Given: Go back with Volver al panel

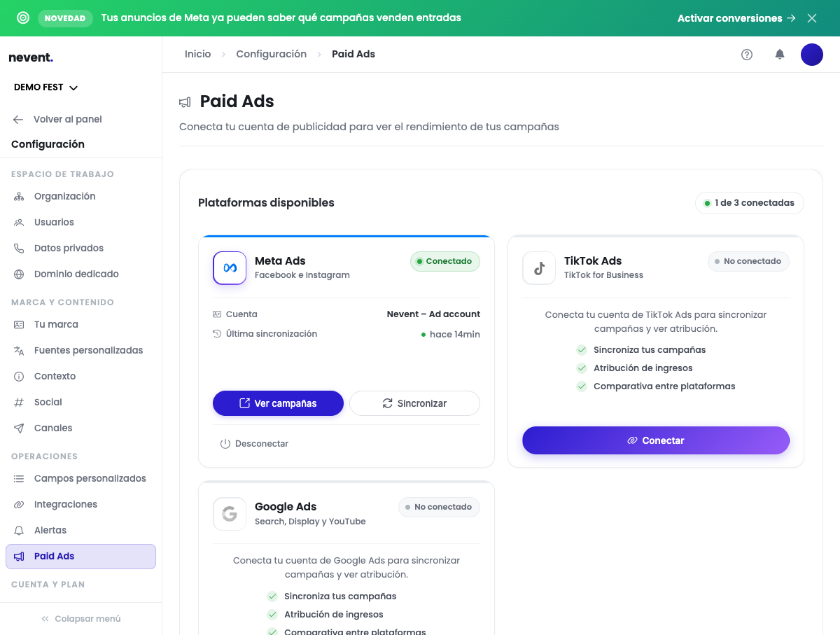Looking at the screenshot, I should tap(58, 120).
